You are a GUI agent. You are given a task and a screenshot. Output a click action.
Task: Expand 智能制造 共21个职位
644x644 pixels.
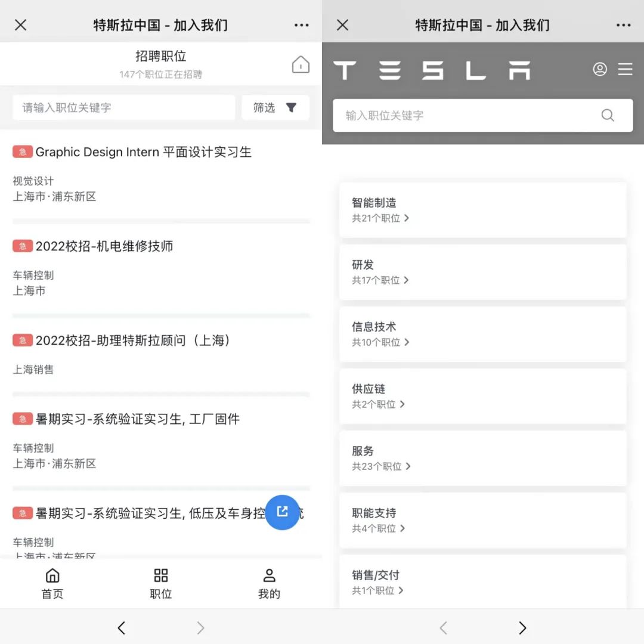[482, 210]
